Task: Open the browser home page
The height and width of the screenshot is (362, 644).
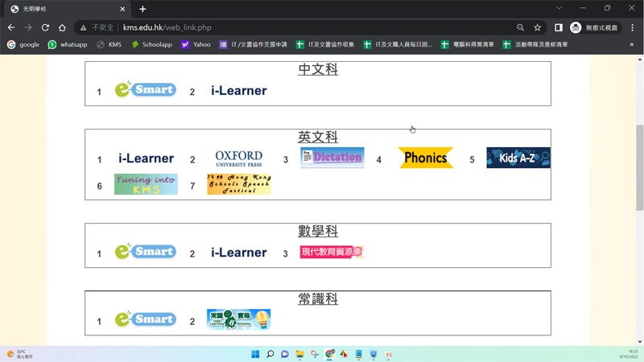Action: pos(62,27)
